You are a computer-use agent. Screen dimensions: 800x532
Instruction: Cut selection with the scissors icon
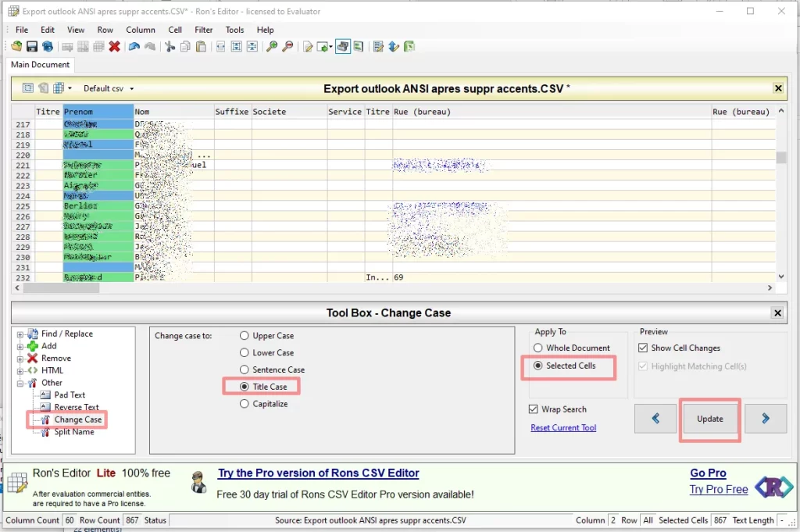170,46
